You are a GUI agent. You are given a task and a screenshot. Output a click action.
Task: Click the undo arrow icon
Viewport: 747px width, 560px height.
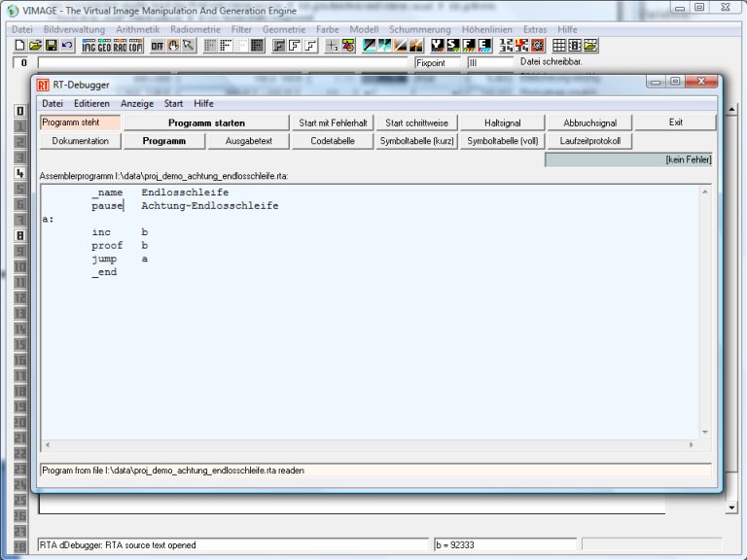point(66,46)
